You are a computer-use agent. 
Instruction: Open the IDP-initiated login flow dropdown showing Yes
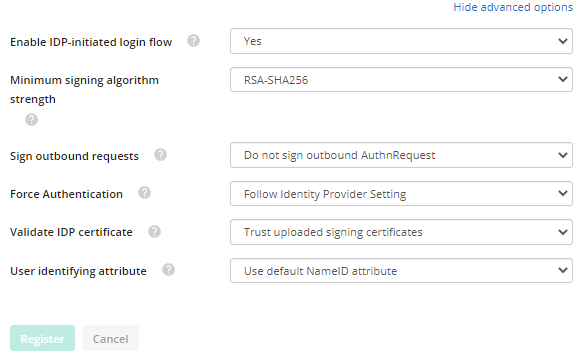pos(401,41)
